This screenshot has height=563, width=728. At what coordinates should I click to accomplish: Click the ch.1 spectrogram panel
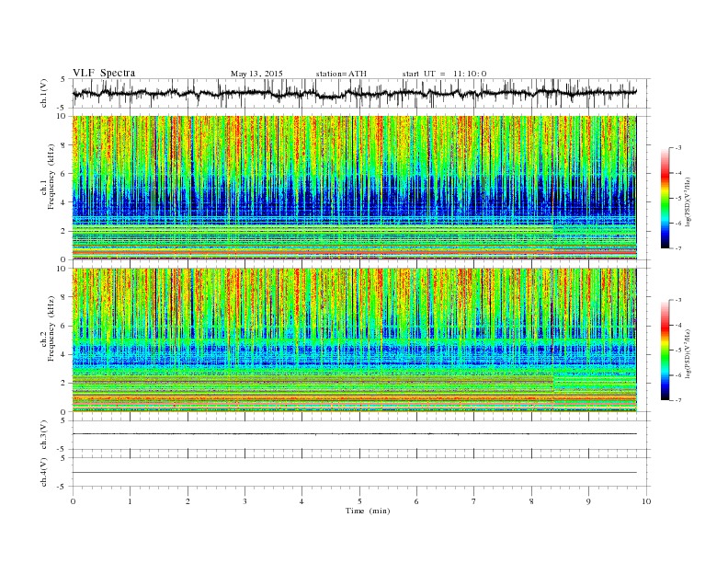(x=354, y=188)
